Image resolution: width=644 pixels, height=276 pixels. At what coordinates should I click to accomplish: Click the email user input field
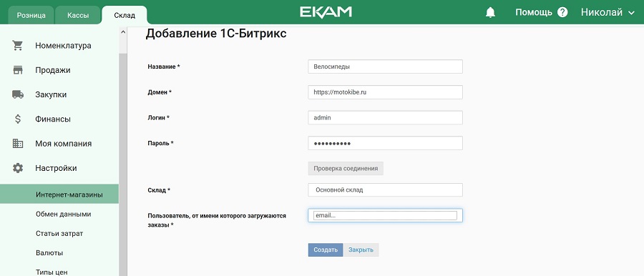tap(385, 215)
